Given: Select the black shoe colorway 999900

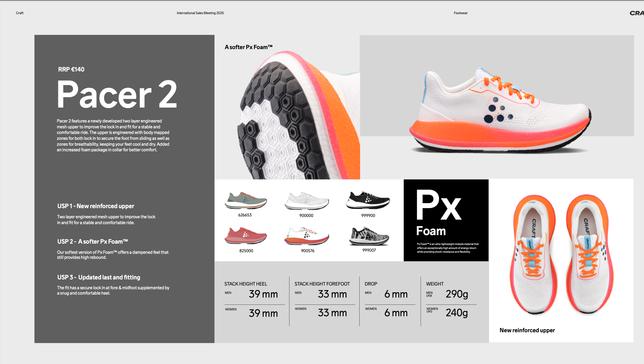Looking at the screenshot, I should pos(368,200).
